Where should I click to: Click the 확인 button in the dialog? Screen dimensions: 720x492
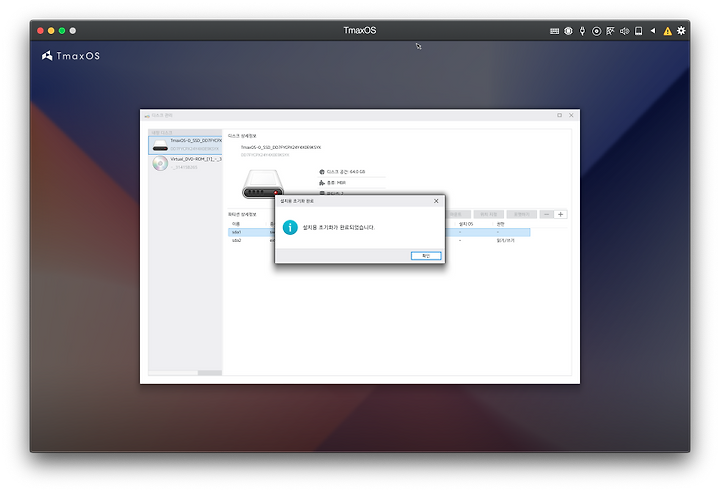426,256
